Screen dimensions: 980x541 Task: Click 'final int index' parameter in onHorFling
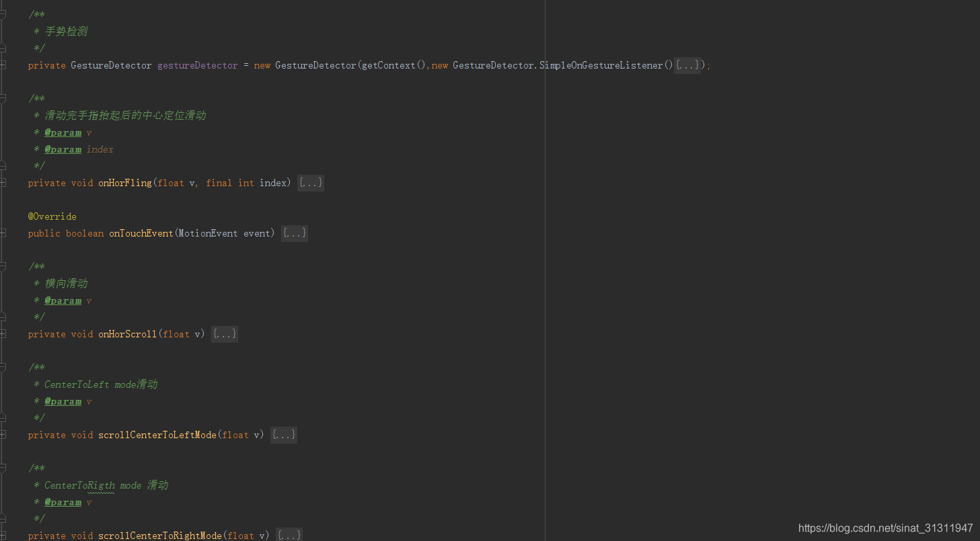coord(248,183)
